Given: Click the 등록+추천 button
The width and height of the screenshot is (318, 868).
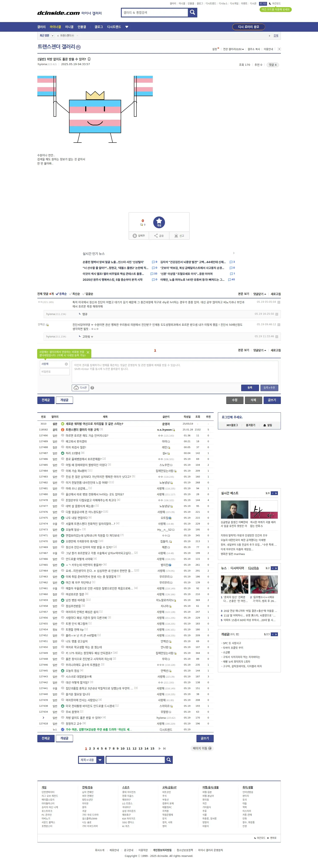Looking at the screenshot, I should coord(269,388).
